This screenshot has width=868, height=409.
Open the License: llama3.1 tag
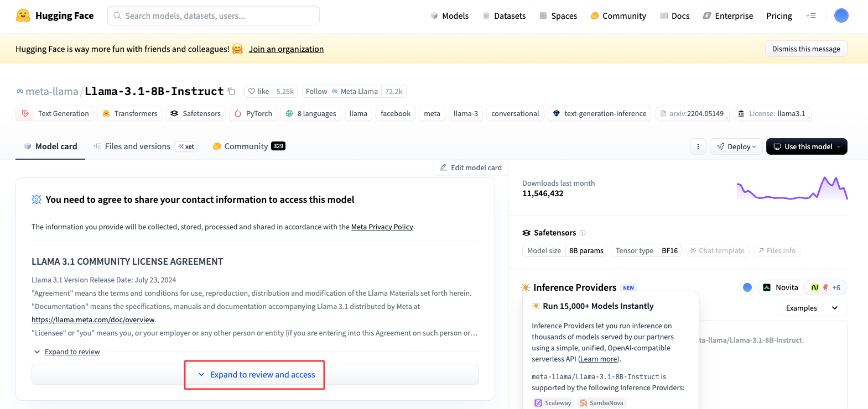[x=772, y=113]
